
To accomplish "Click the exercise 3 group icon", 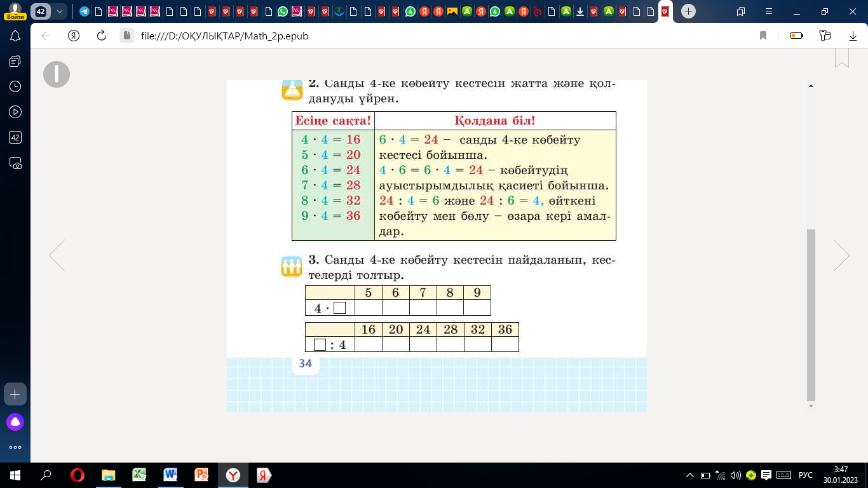I will pos(292,266).
